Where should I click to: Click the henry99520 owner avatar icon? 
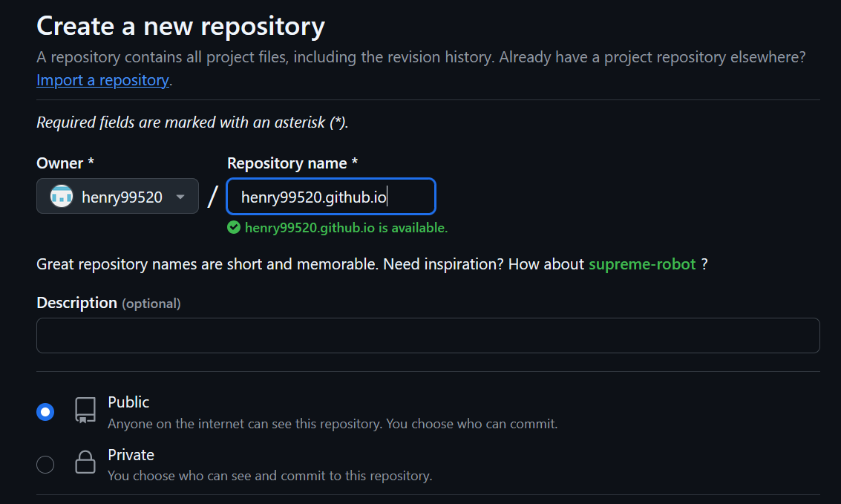coord(61,197)
